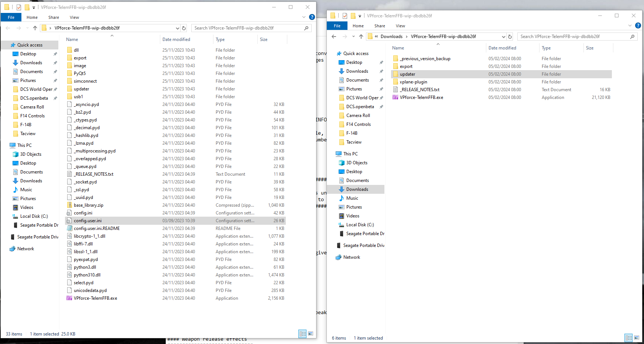Click VPforce-TelemFFB-wip-dbdbb26f path in left address bar
Image resolution: width=644 pixels, height=344 pixels.
pyautogui.click(x=87, y=28)
